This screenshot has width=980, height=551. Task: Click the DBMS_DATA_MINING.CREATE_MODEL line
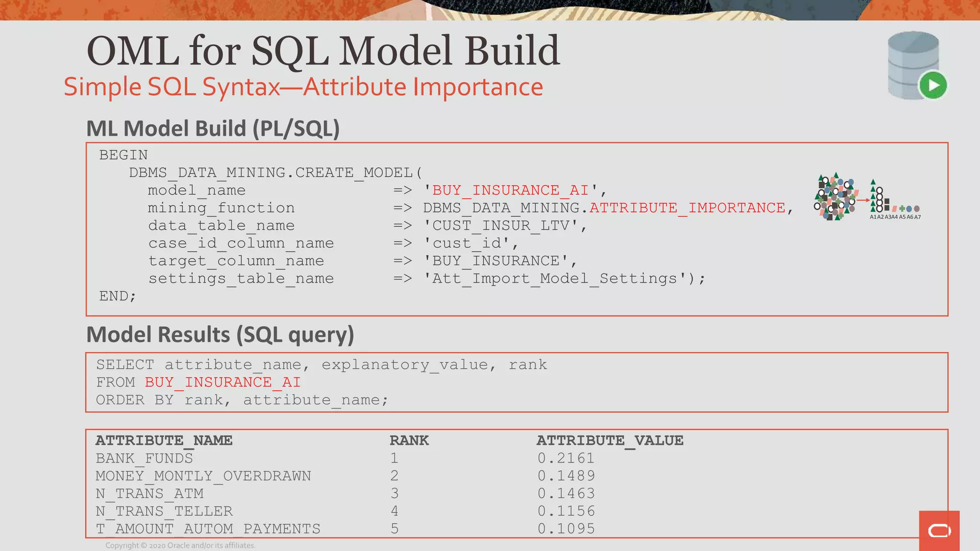(x=276, y=173)
